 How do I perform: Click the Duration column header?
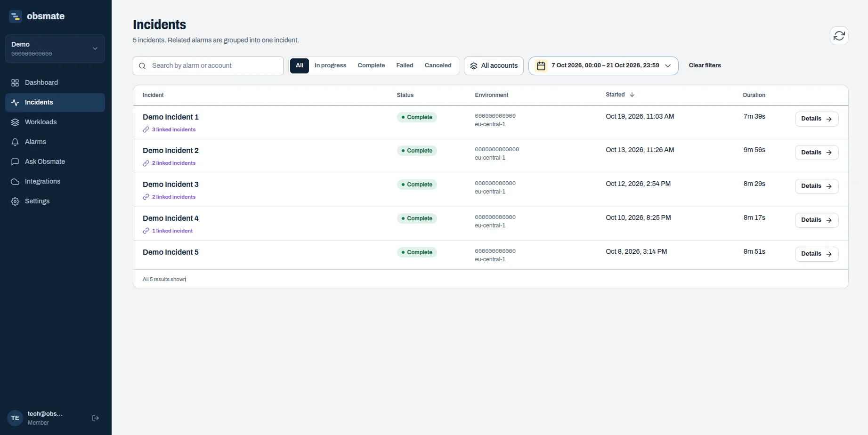754,95
